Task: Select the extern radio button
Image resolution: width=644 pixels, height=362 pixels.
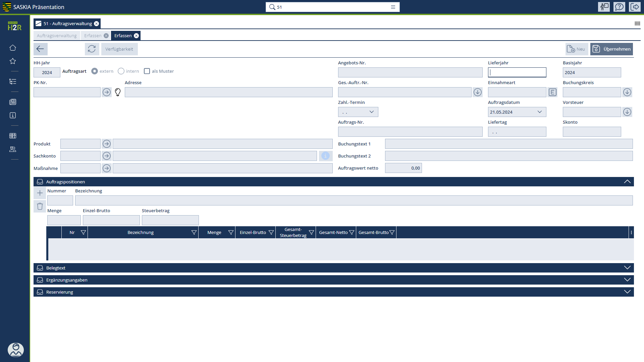Action: [x=95, y=71]
